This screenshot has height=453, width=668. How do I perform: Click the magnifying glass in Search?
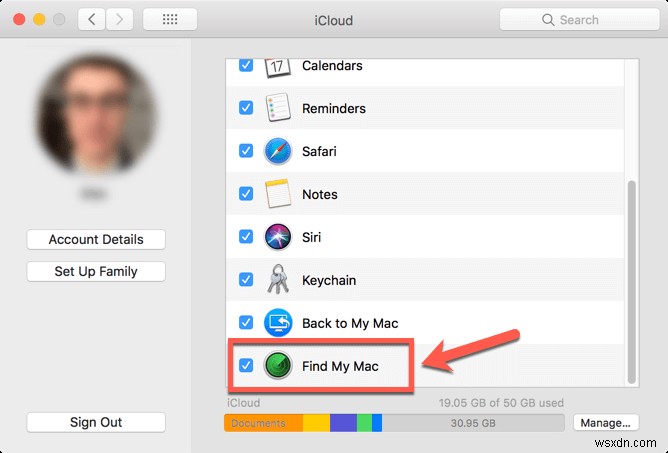548,20
